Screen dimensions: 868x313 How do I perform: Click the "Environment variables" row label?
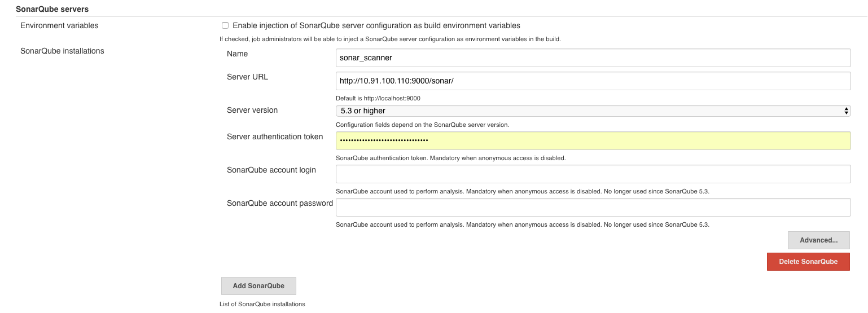click(59, 26)
